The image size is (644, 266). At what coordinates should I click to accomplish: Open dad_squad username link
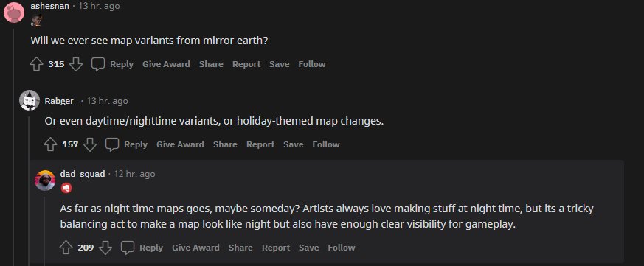pos(83,174)
